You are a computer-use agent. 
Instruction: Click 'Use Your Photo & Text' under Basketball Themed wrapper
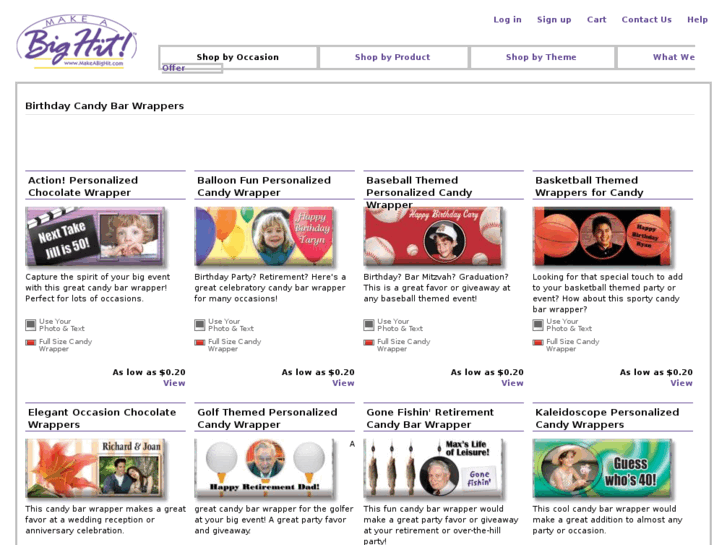tap(569, 325)
